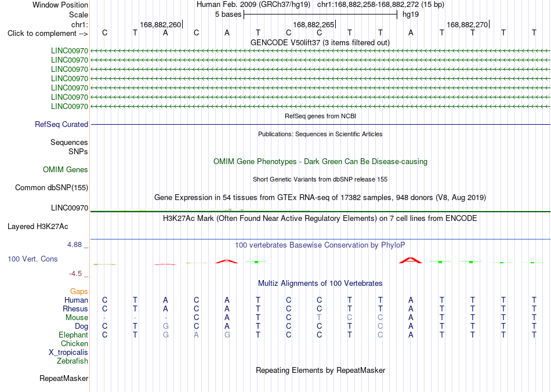Click the Sequences SNPs track label
The height and width of the screenshot is (392, 551).
point(69,147)
